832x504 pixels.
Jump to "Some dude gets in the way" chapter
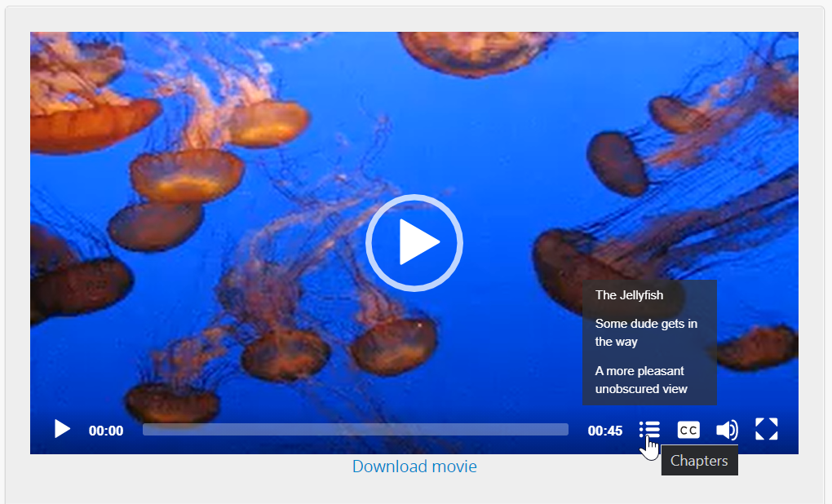pos(646,333)
